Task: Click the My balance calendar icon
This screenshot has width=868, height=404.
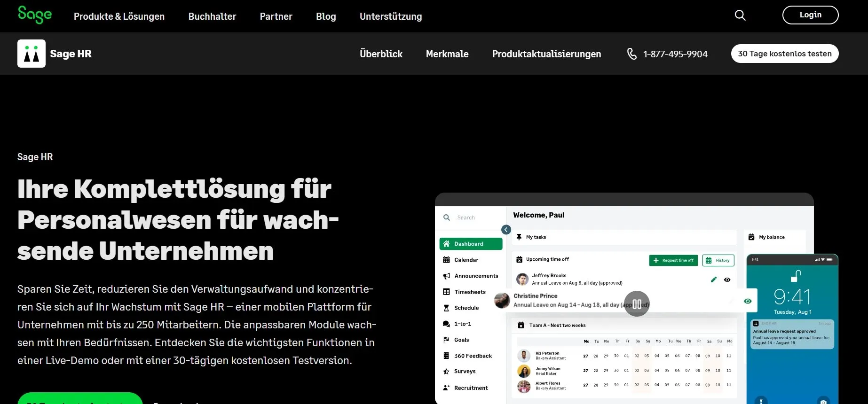Action: pos(751,237)
